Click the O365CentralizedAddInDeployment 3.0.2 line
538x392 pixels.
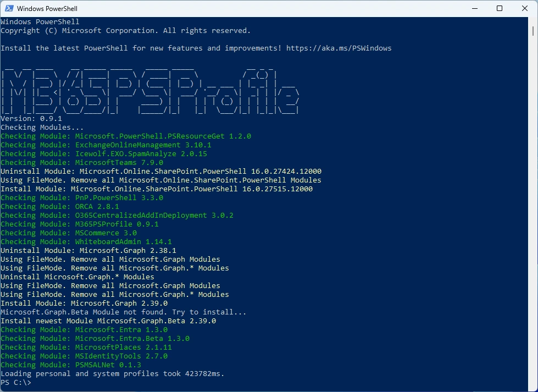click(117, 215)
